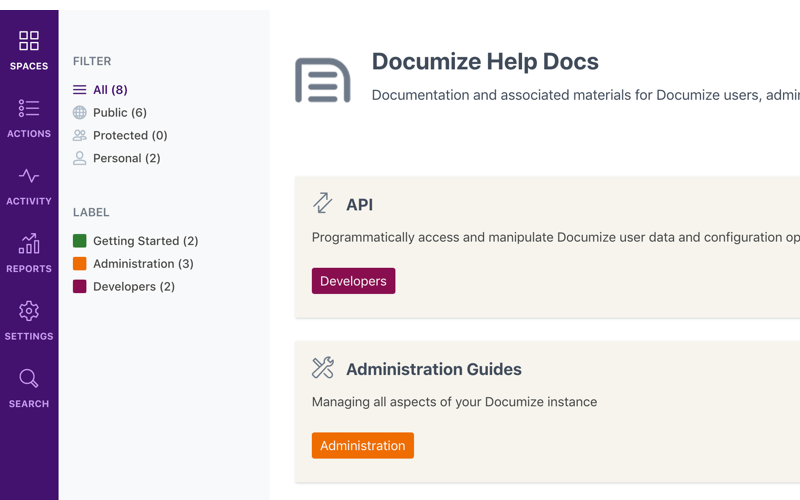Click the Administration Guides tools icon

click(322, 368)
